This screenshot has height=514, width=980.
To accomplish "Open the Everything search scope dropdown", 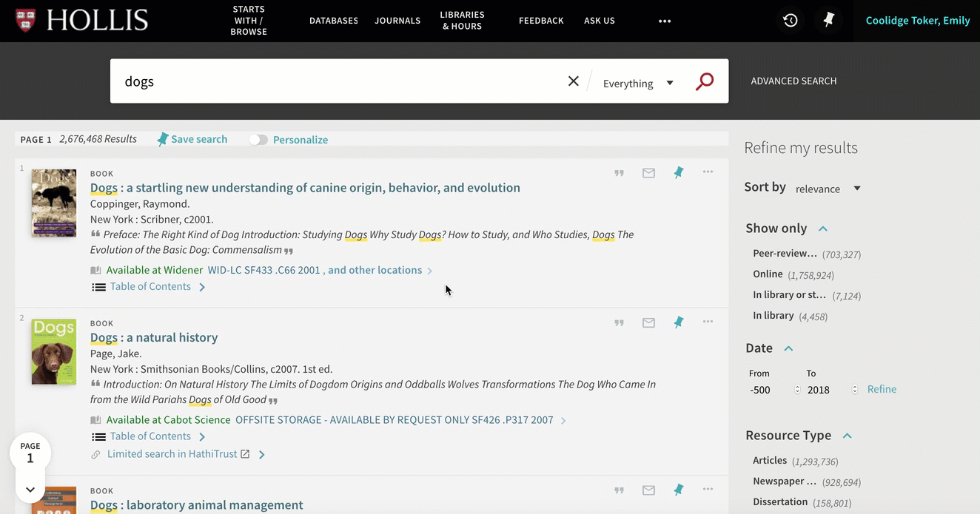I will pos(638,84).
